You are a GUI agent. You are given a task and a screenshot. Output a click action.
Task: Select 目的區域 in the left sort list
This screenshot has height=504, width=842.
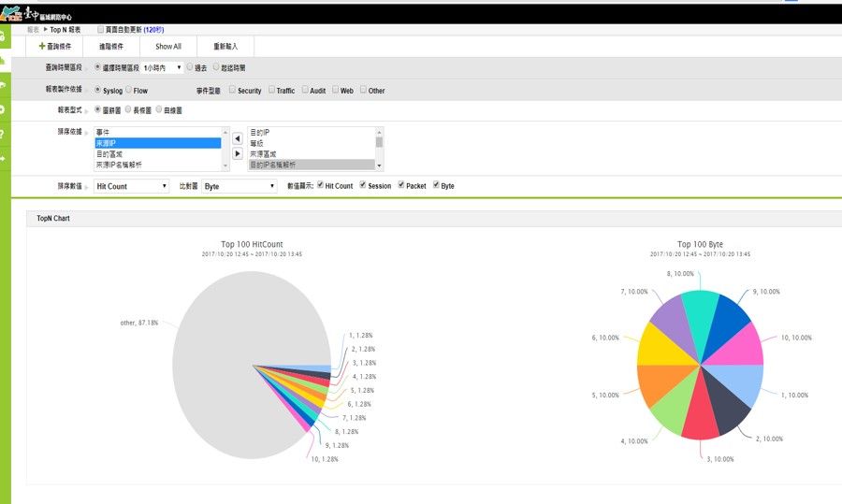pos(158,154)
